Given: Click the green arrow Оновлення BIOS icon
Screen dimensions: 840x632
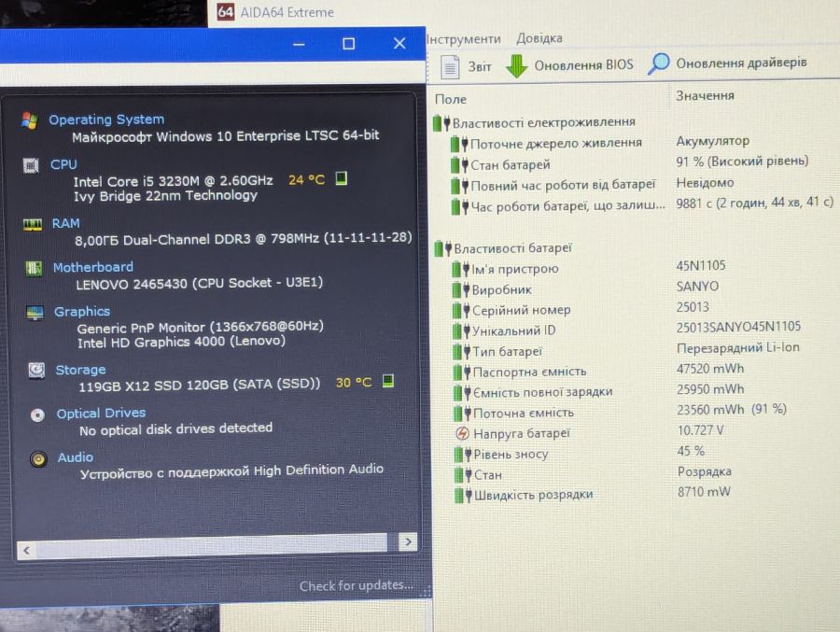Looking at the screenshot, I should point(516,66).
